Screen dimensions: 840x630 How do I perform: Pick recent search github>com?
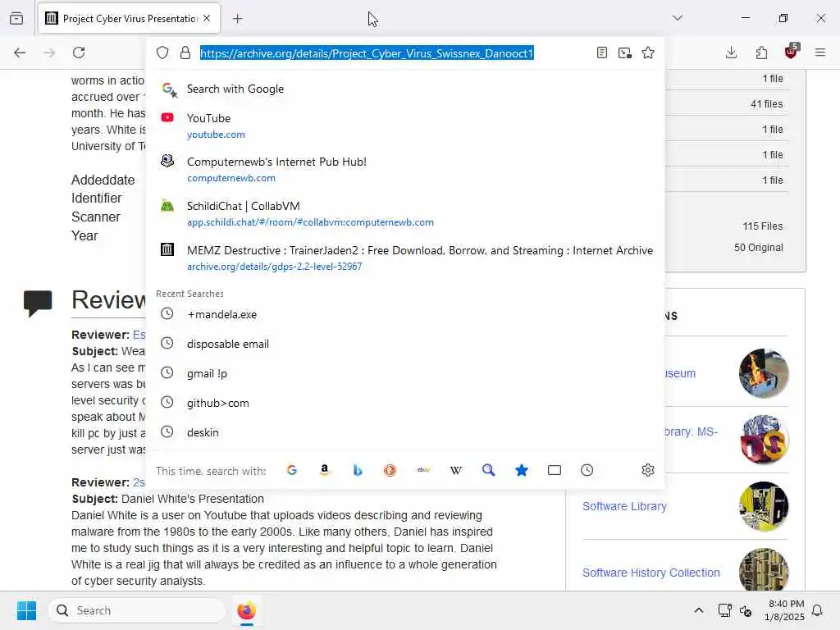tap(405, 403)
